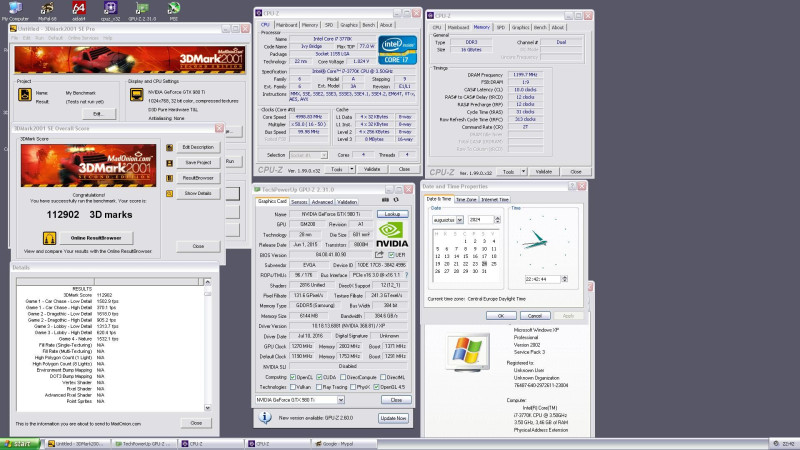Open the month dropdown showing augustus
Viewport: 800px width, 450px height.
(x=460, y=220)
